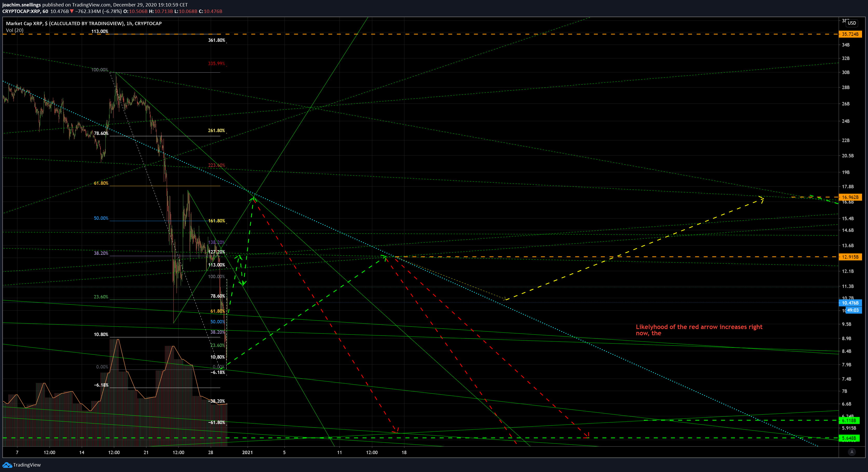Click the 28 date on time axis
Screen dimensions: 868x472
(211, 452)
